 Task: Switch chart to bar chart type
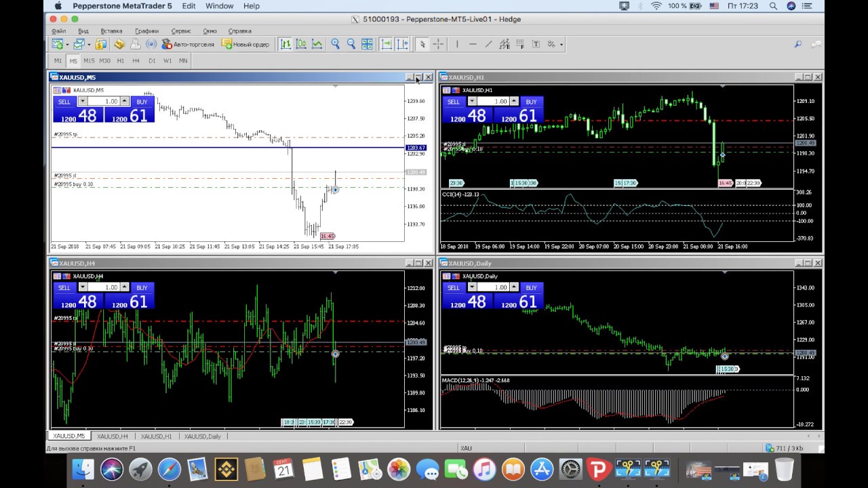[x=285, y=44]
